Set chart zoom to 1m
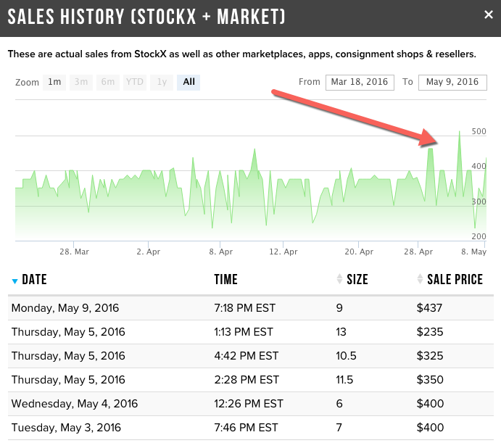 [54, 82]
